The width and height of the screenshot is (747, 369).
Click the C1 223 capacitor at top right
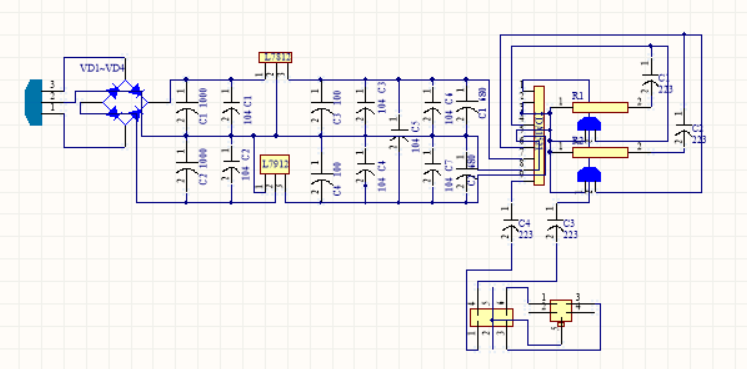pyautogui.click(x=650, y=81)
